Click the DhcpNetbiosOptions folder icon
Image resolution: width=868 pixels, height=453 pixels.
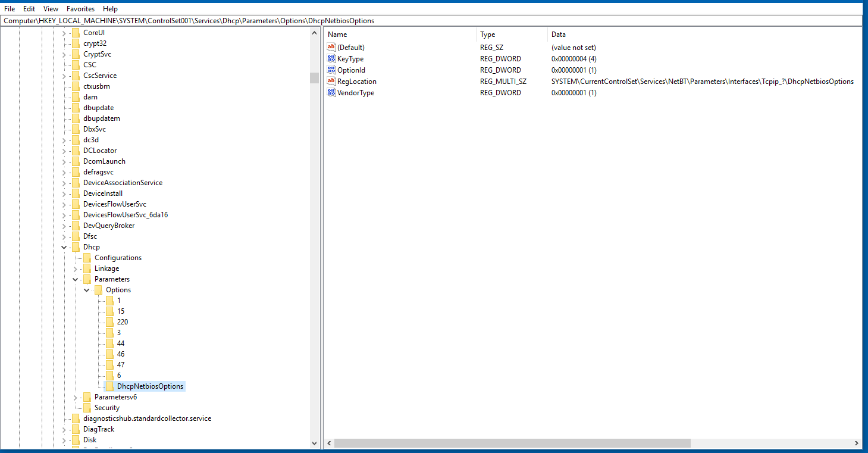click(x=109, y=386)
